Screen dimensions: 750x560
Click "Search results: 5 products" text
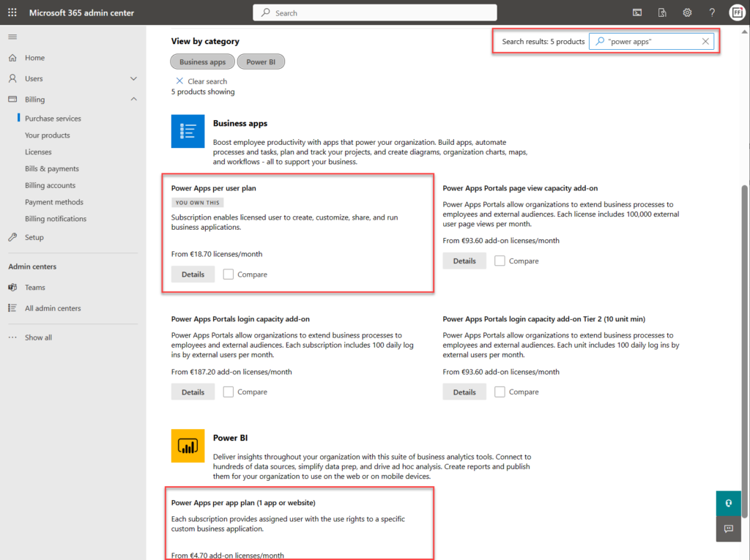pos(543,42)
